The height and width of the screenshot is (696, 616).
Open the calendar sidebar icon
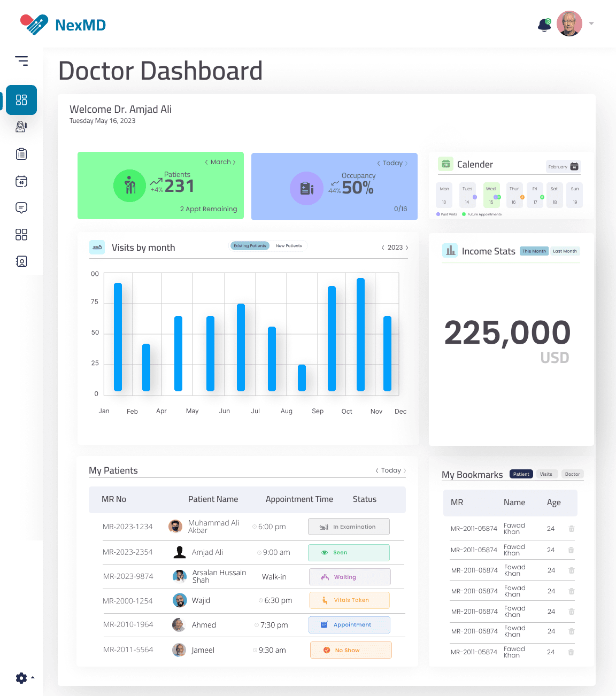tap(21, 181)
